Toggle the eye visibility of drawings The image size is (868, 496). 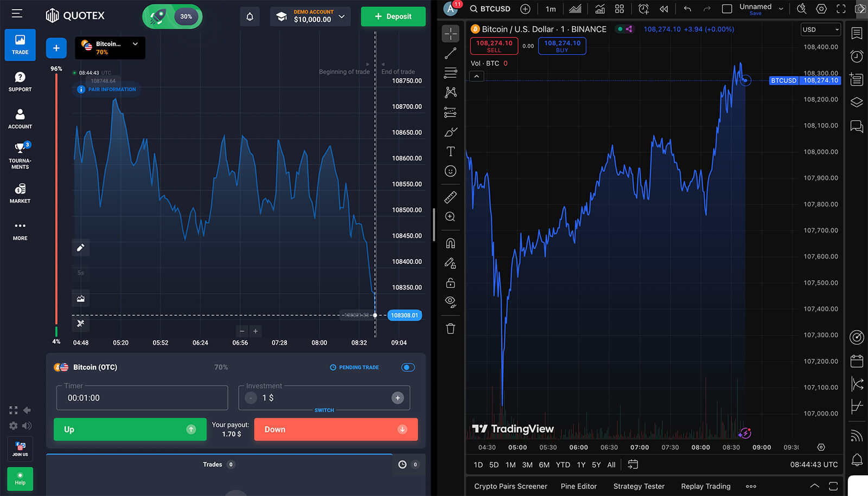450,301
